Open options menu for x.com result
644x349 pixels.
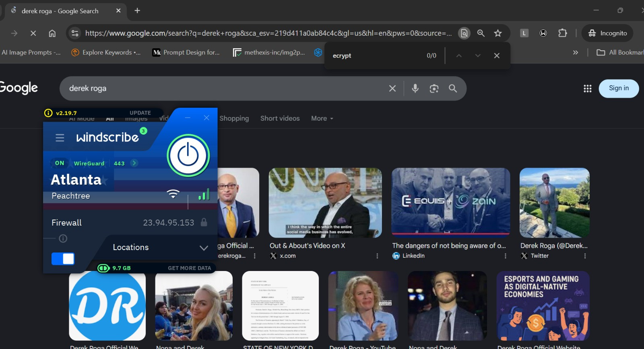click(377, 256)
